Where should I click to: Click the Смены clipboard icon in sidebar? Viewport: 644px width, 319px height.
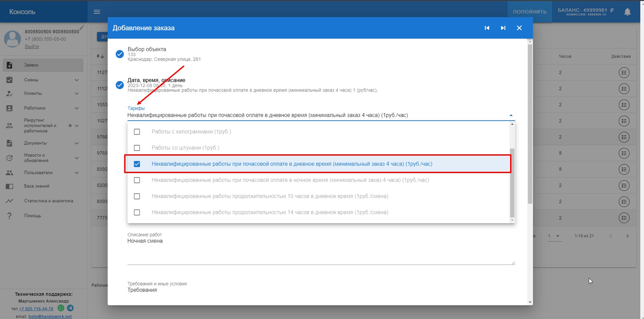click(9, 80)
